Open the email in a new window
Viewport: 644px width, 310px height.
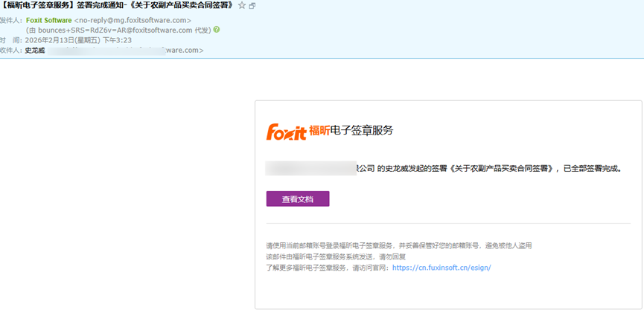click(x=252, y=6)
